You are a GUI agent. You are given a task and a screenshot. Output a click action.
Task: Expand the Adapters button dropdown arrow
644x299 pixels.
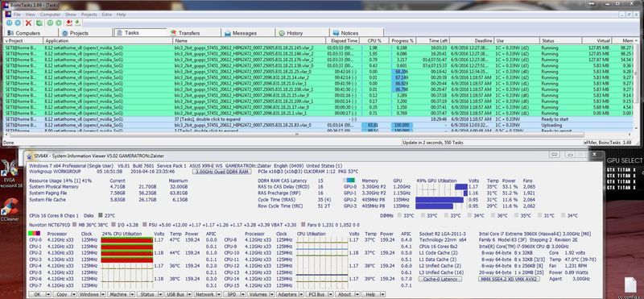pos(300,294)
